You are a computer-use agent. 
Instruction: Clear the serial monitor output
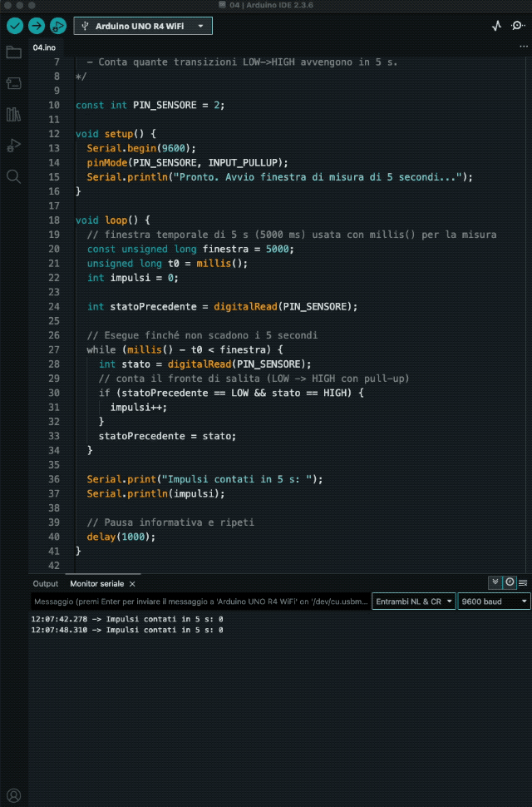523,582
